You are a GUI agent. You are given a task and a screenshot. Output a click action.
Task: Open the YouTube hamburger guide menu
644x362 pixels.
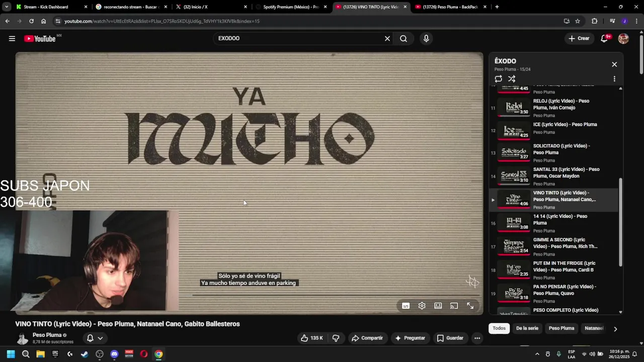12,38
